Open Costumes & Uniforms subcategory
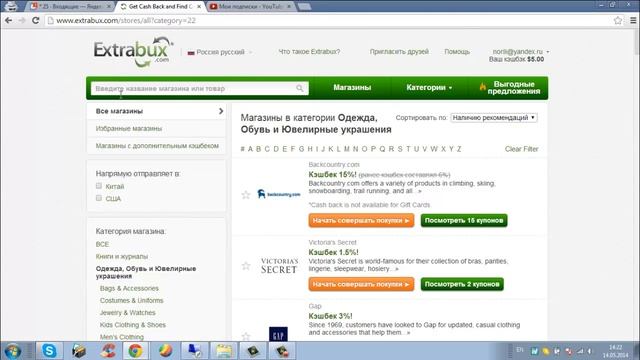640x360 pixels. coord(131,300)
